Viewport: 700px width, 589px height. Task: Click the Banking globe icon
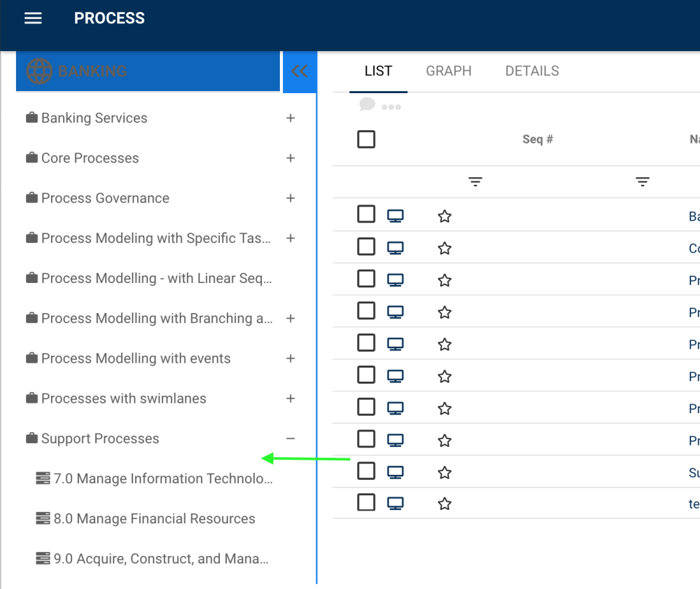point(39,71)
